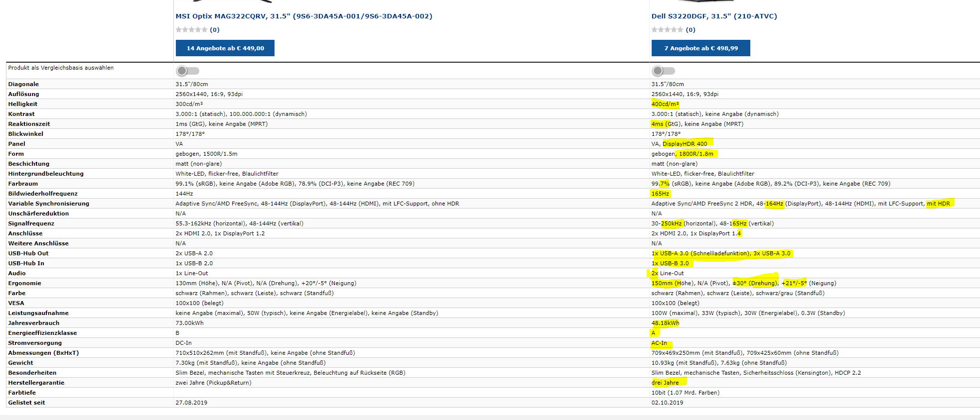Viewport: 980px width, 420px height.
Task: Select Dell panel value VA, DisplayHDR 400
Action: pyautogui.click(x=679, y=144)
